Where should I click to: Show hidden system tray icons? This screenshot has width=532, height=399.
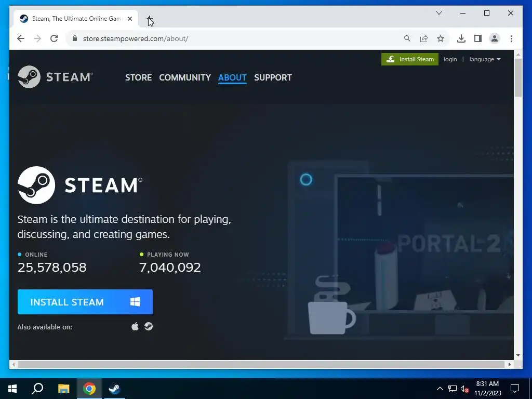440,389
